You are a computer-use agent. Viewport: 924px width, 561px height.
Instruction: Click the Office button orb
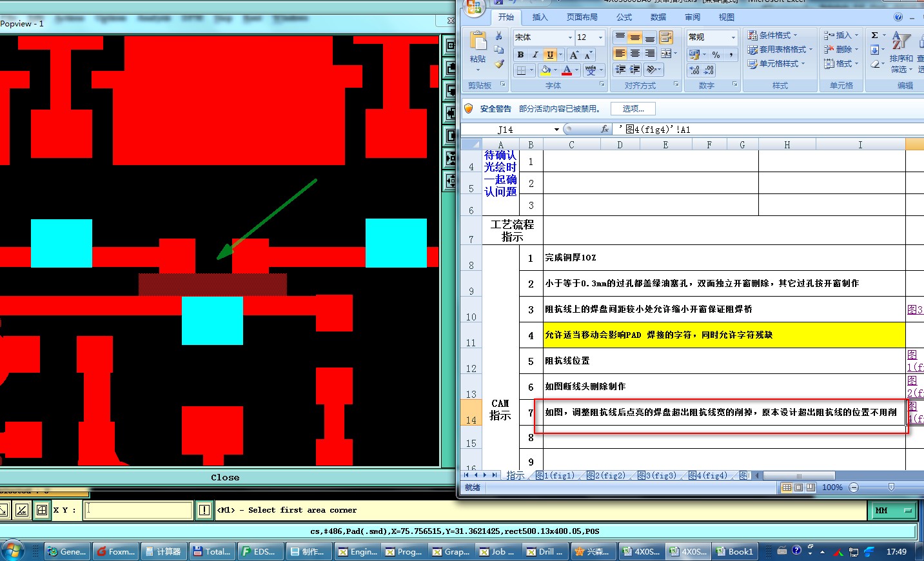tap(474, 7)
